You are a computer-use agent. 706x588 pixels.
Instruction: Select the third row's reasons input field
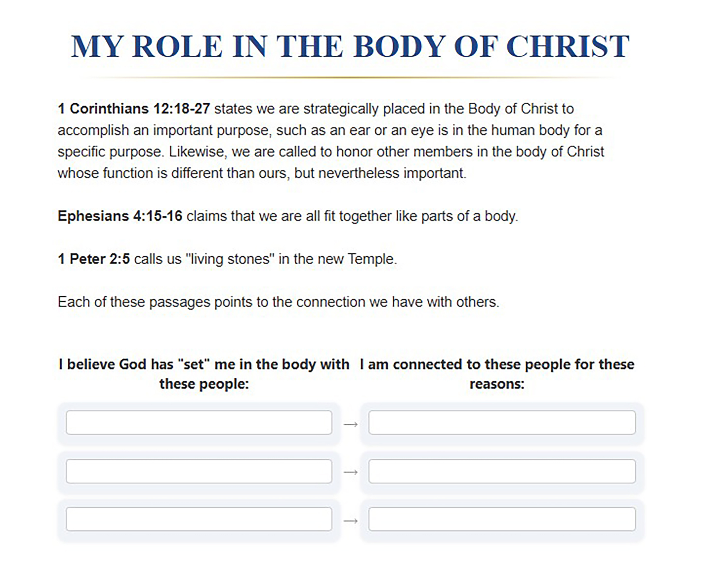(502, 519)
